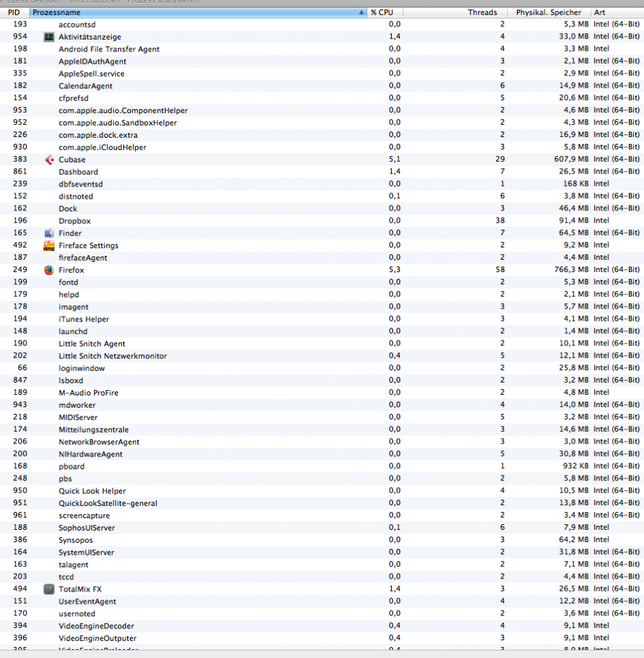Select Android File Transfer Agent process

pos(109,49)
